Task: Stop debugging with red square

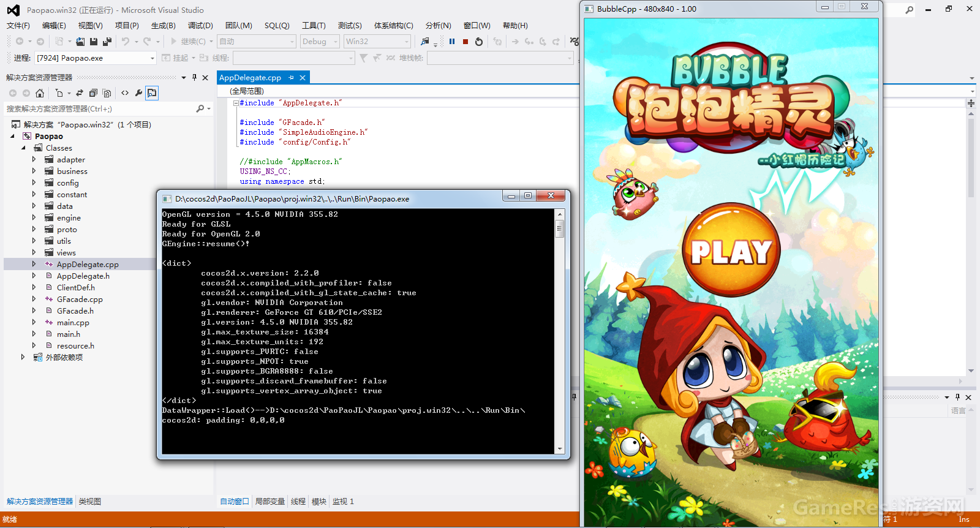Action: click(x=466, y=41)
